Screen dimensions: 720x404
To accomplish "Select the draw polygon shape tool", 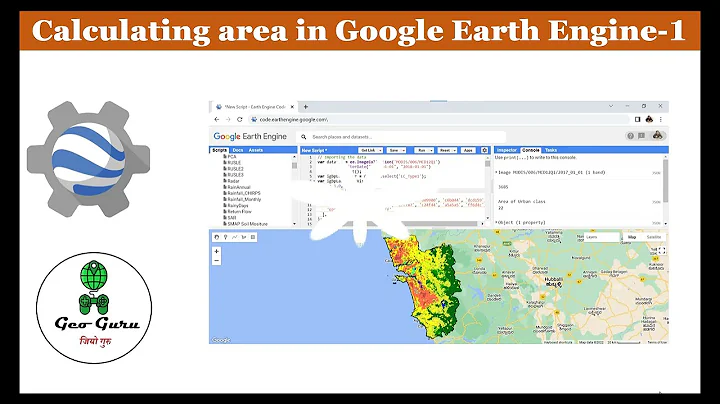I will [244, 237].
